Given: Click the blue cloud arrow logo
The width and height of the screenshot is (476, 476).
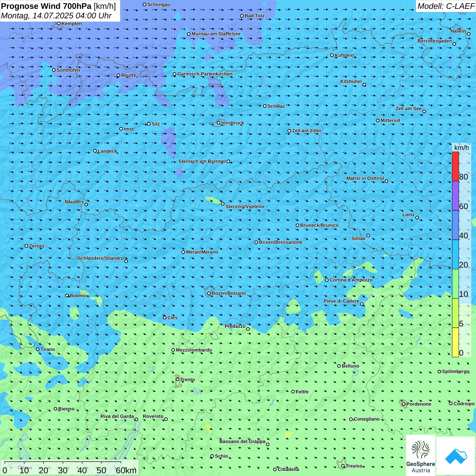Looking at the screenshot, I should point(456,456).
